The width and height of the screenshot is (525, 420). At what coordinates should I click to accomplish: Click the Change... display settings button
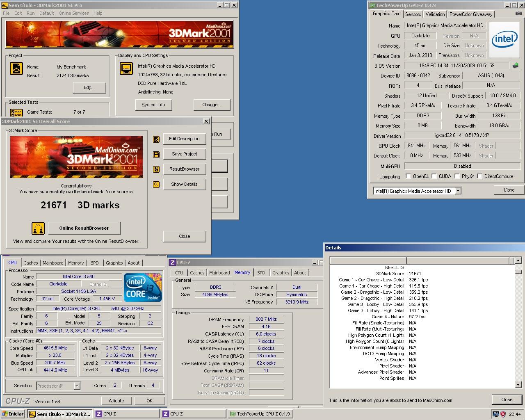(x=212, y=105)
